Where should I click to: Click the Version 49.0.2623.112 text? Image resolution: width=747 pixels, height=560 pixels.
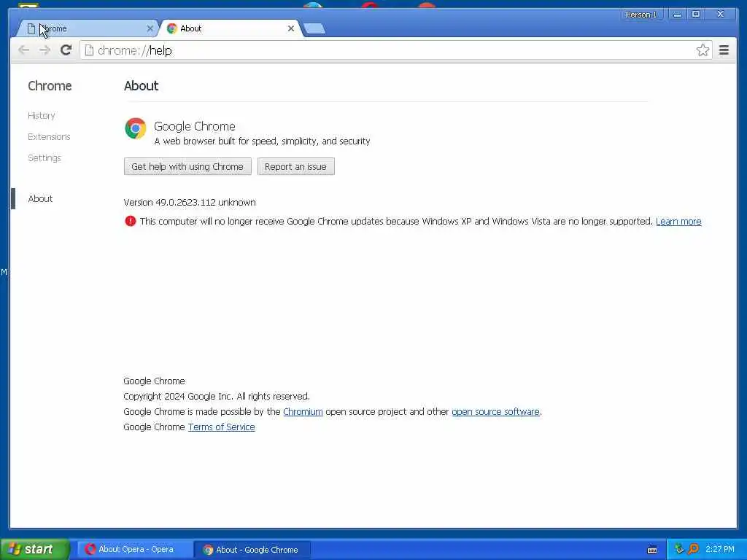pyautogui.click(x=190, y=203)
